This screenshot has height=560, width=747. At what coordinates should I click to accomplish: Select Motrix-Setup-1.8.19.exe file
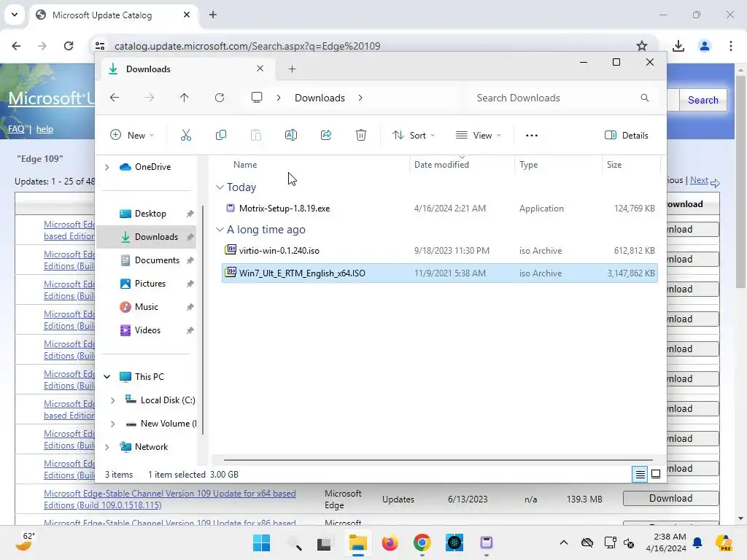439,208
